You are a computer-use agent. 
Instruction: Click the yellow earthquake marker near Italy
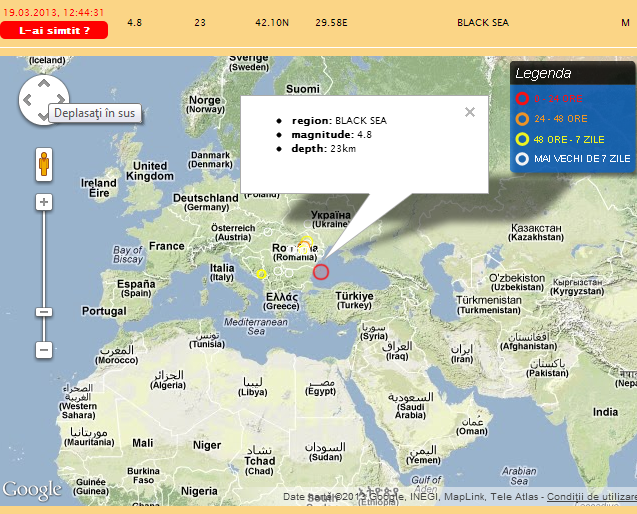261,274
